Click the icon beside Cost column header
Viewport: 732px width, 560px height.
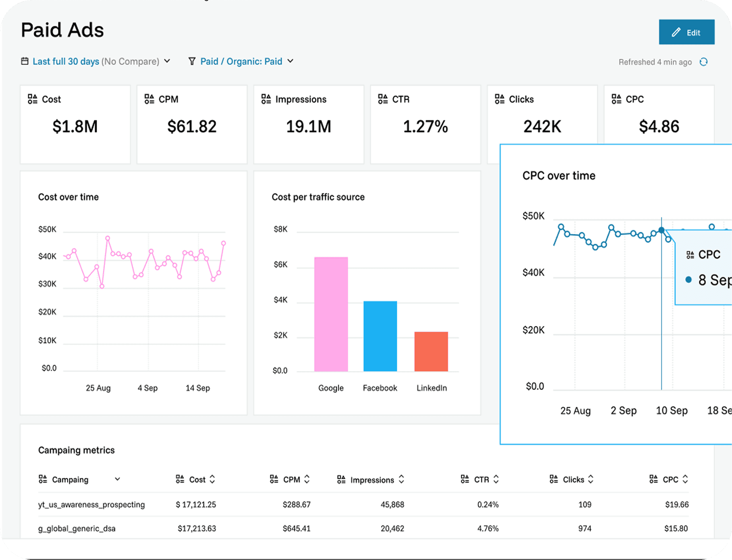(180, 479)
